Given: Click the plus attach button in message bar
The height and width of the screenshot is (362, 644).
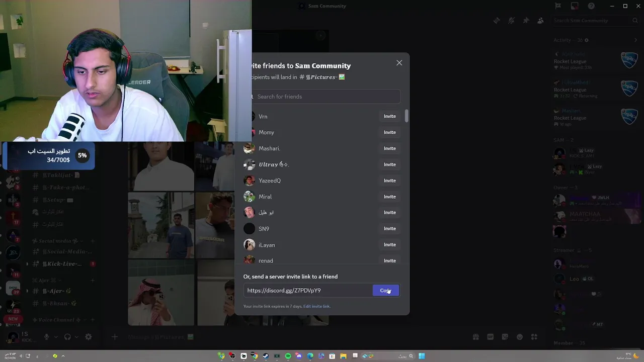Looking at the screenshot, I should 115,337.
